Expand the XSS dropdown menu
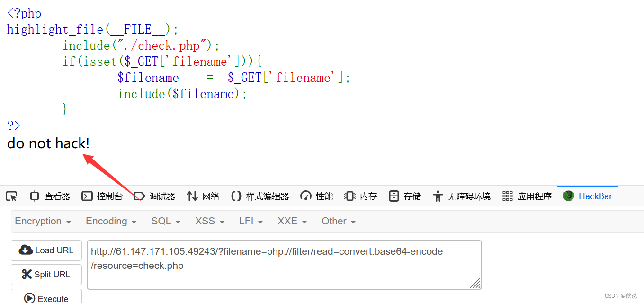Viewport: 644px width, 303px height. pos(210,221)
